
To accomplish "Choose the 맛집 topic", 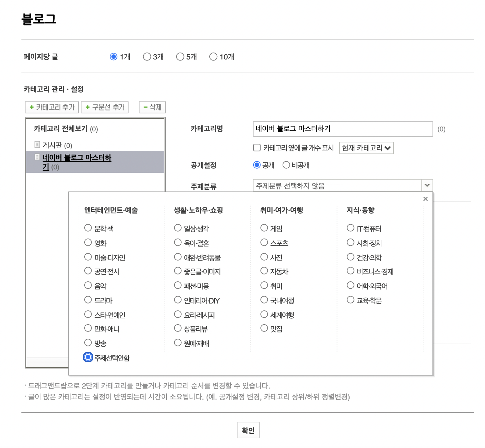I will click(264, 328).
